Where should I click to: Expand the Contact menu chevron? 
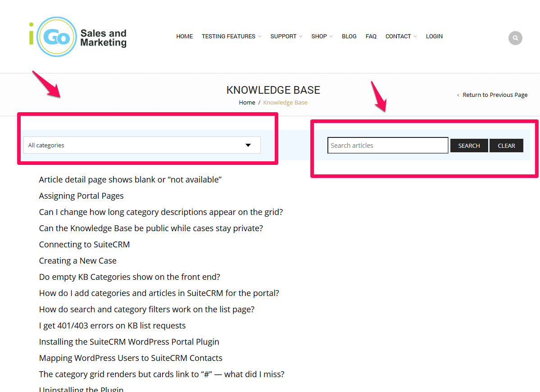coord(415,36)
